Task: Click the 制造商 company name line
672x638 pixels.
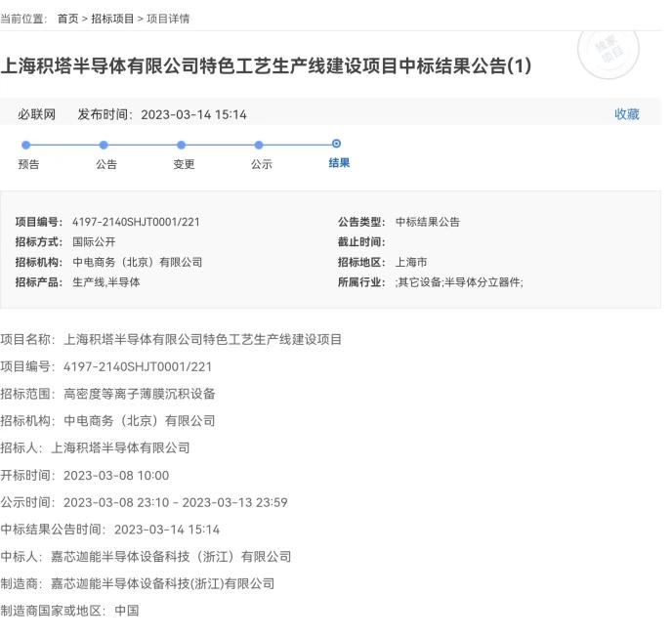Action: 137,583
